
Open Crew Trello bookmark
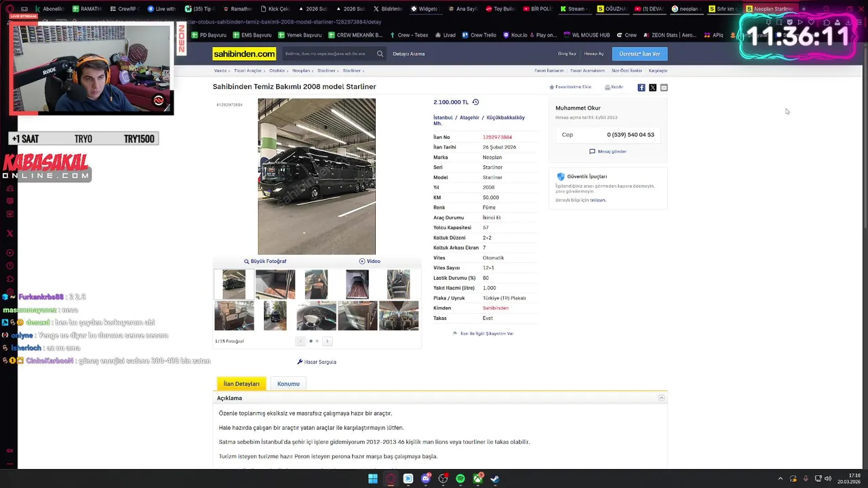point(479,35)
